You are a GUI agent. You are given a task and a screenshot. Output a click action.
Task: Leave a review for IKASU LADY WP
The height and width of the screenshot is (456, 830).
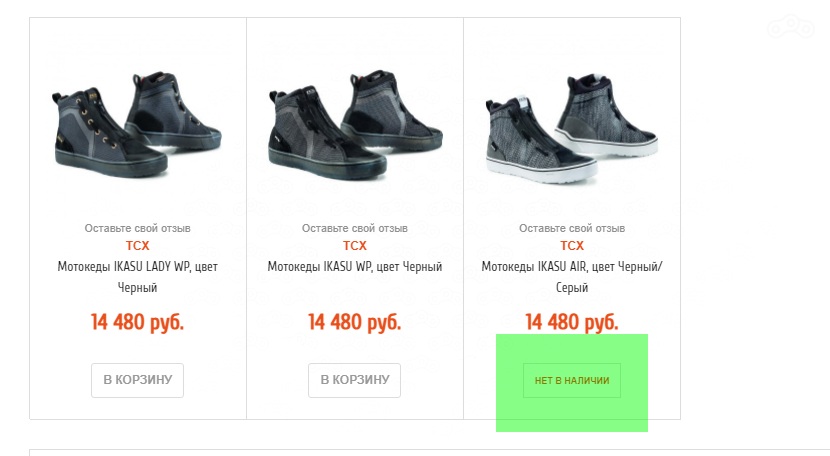137,228
